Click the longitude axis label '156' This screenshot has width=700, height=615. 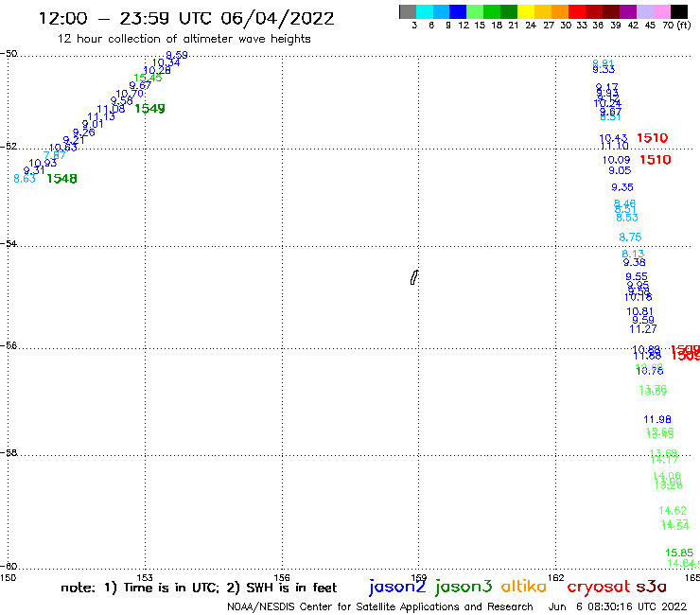(x=282, y=577)
